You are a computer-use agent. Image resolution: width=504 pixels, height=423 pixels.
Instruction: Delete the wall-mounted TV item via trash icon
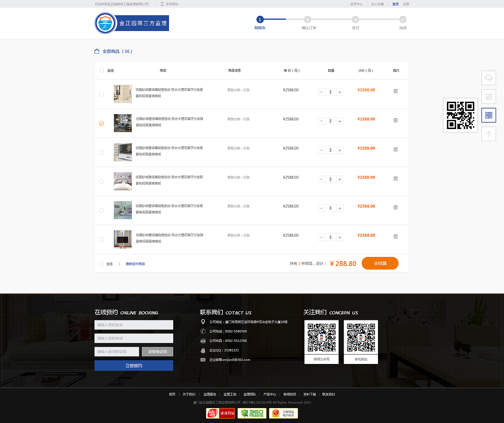(x=395, y=149)
